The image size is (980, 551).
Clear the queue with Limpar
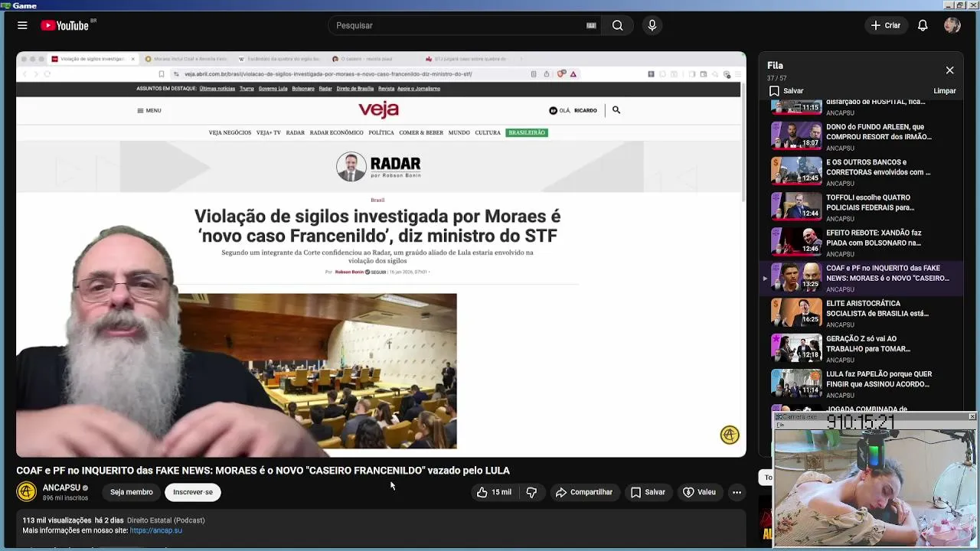pyautogui.click(x=944, y=91)
